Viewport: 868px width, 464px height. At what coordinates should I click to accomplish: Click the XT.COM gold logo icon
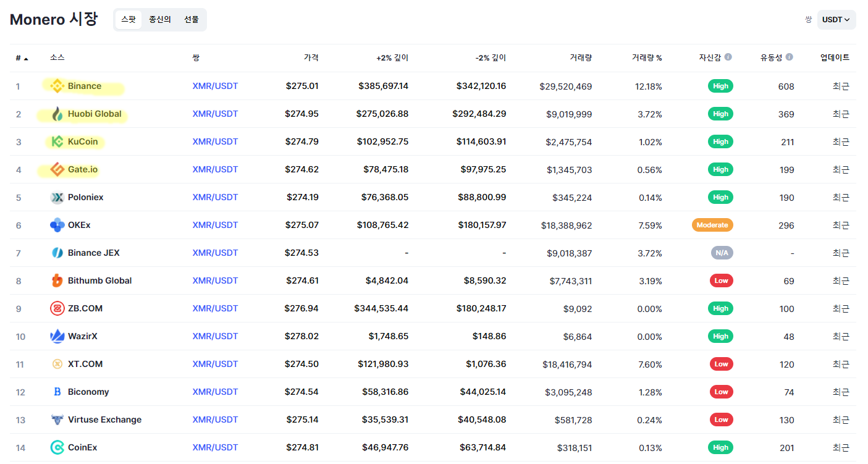(x=57, y=364)
